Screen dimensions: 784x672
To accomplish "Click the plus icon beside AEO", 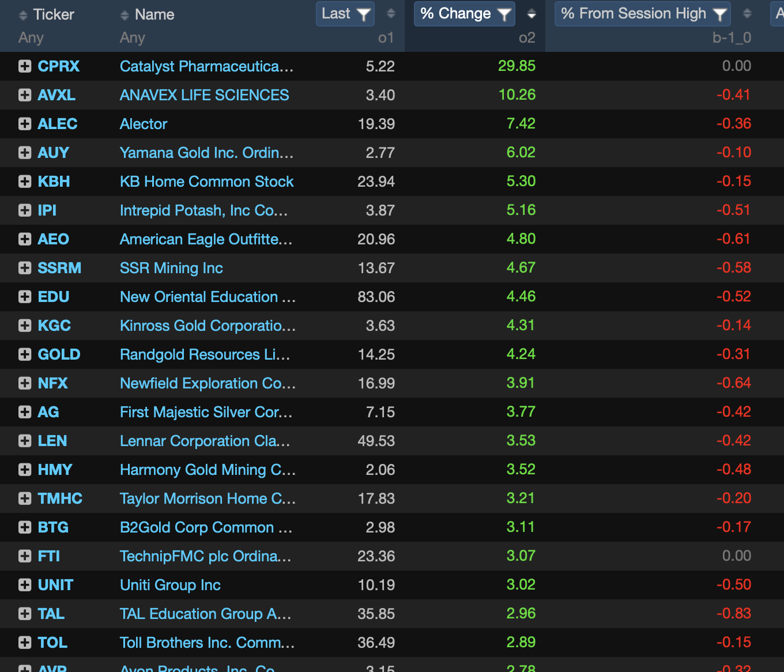I will pyautogui.click(x=25, y=239).
